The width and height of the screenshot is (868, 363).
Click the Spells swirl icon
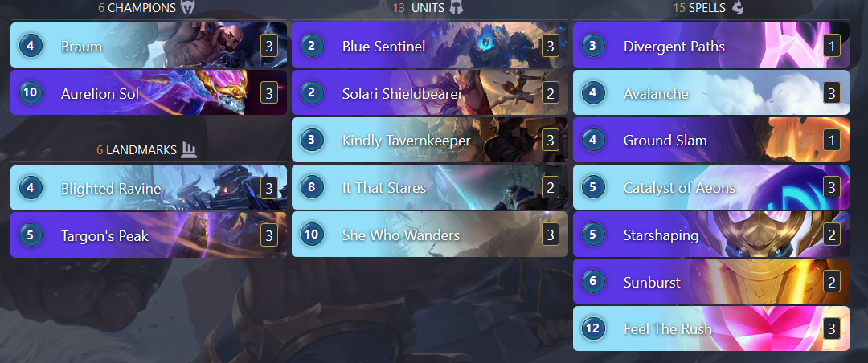point(737,7)
